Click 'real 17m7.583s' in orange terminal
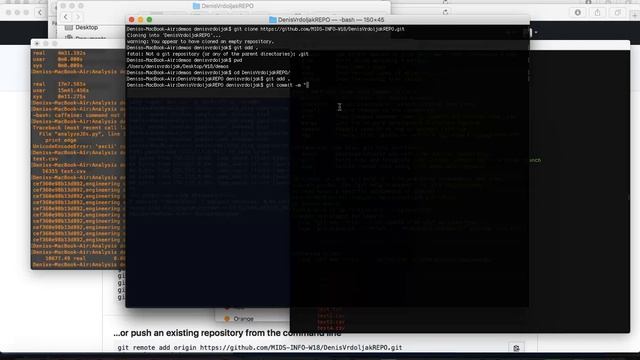This screenshot has width=640, height=360. click(x=59, y=84)
